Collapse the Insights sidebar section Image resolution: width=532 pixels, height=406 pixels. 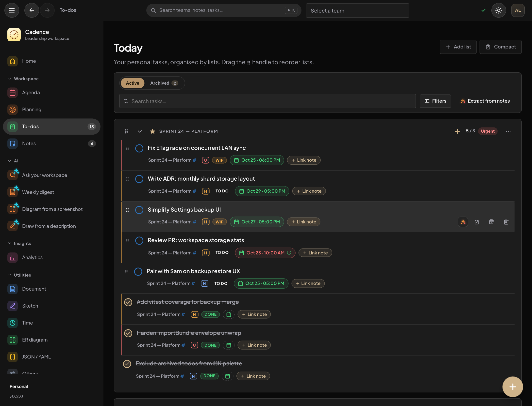pyautogui.click(x=20, y=243)
